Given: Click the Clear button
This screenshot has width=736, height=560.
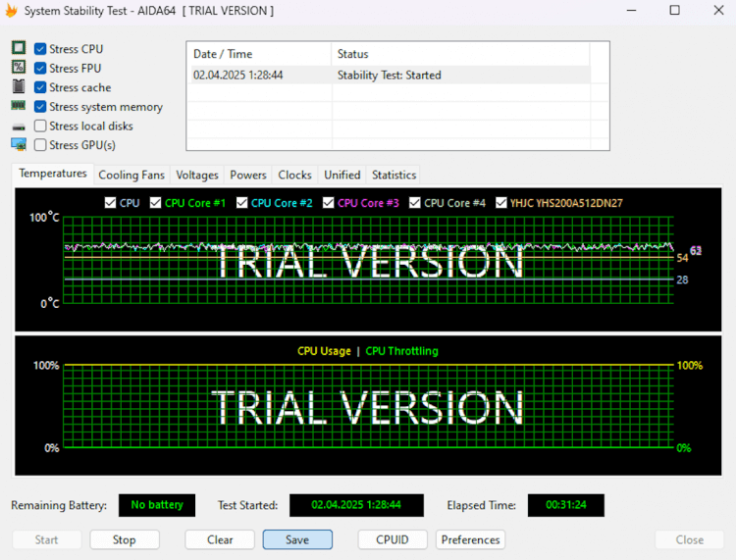Looking at the screenshot, I should pos(220,539).
